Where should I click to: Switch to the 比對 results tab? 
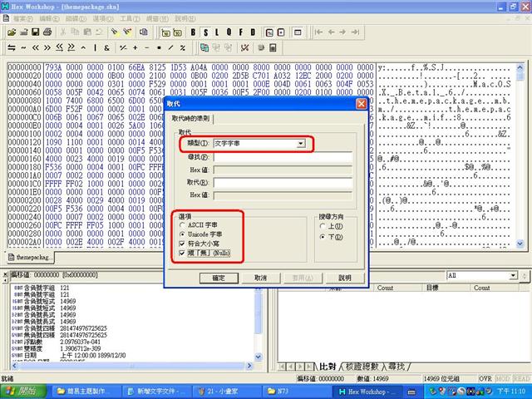tap(328, 367)
